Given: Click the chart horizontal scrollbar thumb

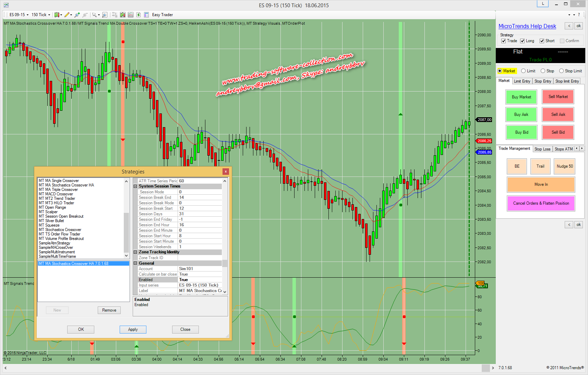Looking at the screenshot, I should click(485, 368).
